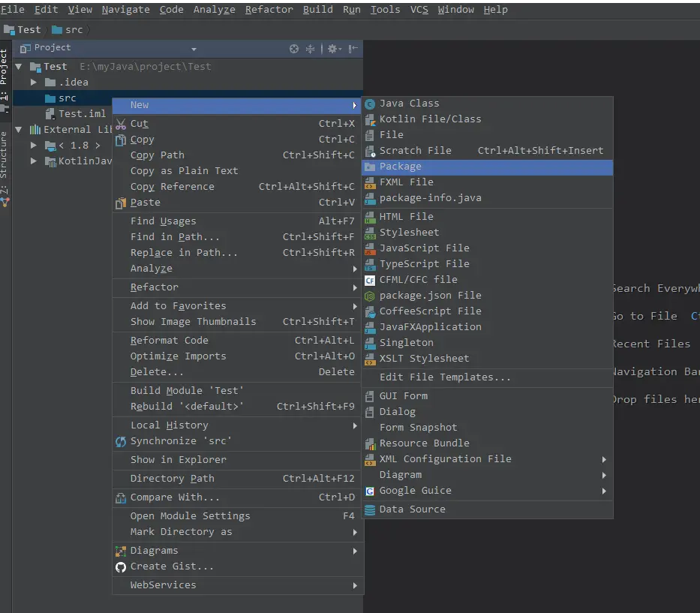Open Local History submenu
Screen dimensions: 700x613
pyautogui.click(x=238, y=425)
